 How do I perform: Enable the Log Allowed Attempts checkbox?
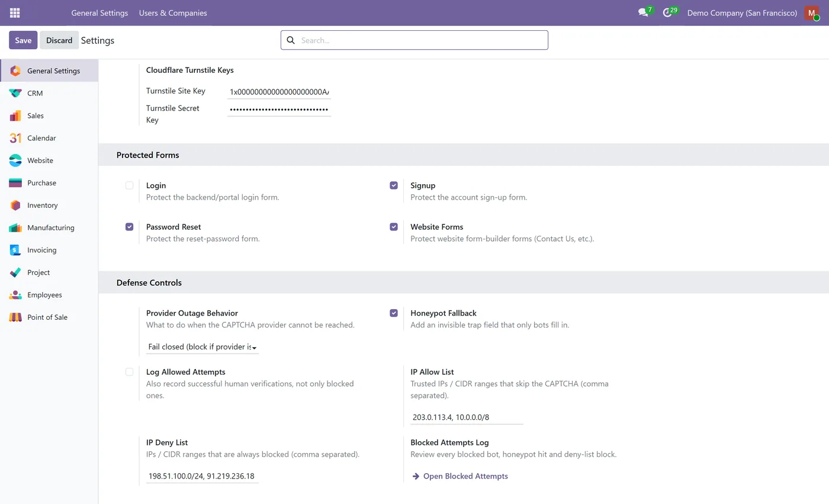[x=129, y=372]
